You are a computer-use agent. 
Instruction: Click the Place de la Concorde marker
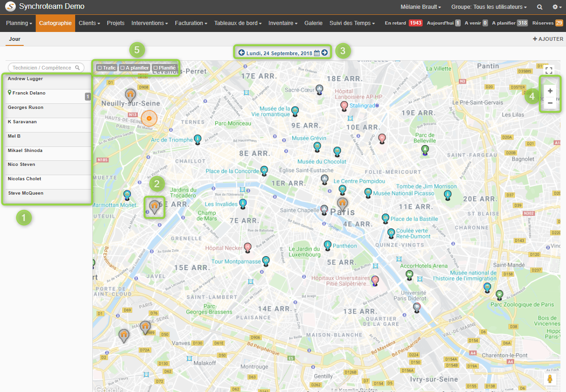click(x=264, y=171)
